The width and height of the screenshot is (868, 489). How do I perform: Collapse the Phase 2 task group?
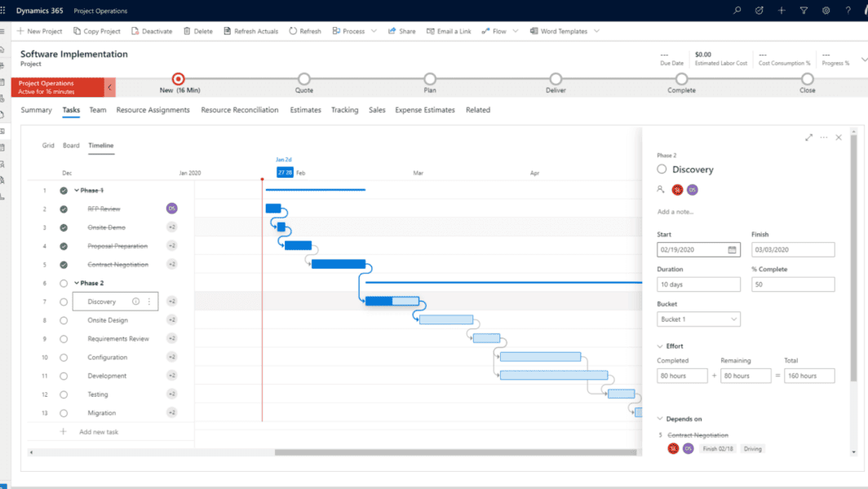pyautogui.click(x=77, y=283)
